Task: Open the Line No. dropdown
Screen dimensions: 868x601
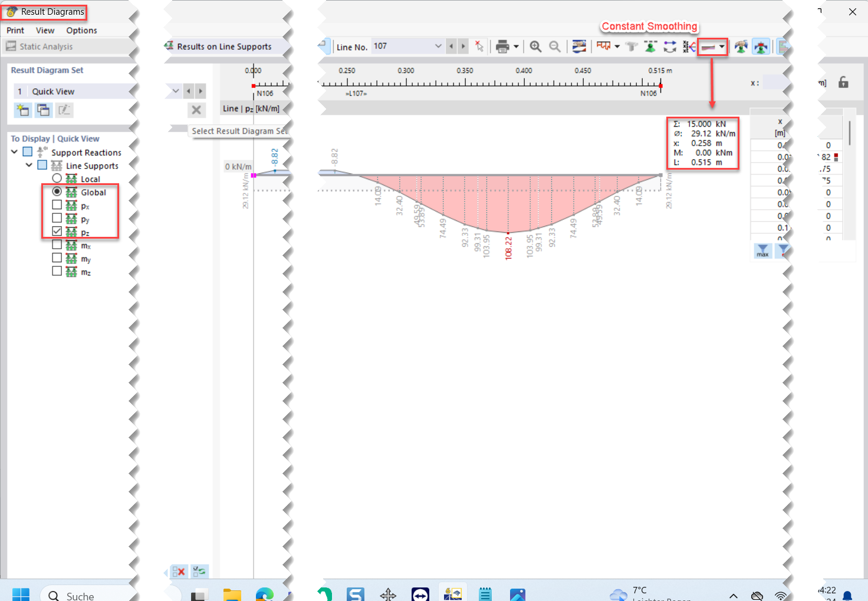Action: click(438, 46)
